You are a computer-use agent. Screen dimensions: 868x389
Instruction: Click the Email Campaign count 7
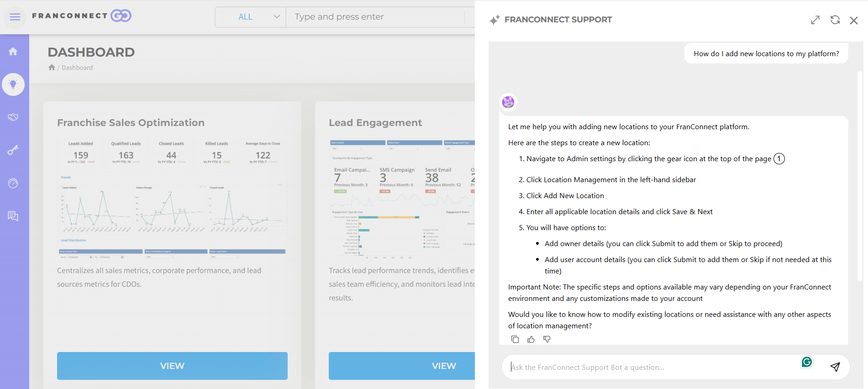pos(337,178)
